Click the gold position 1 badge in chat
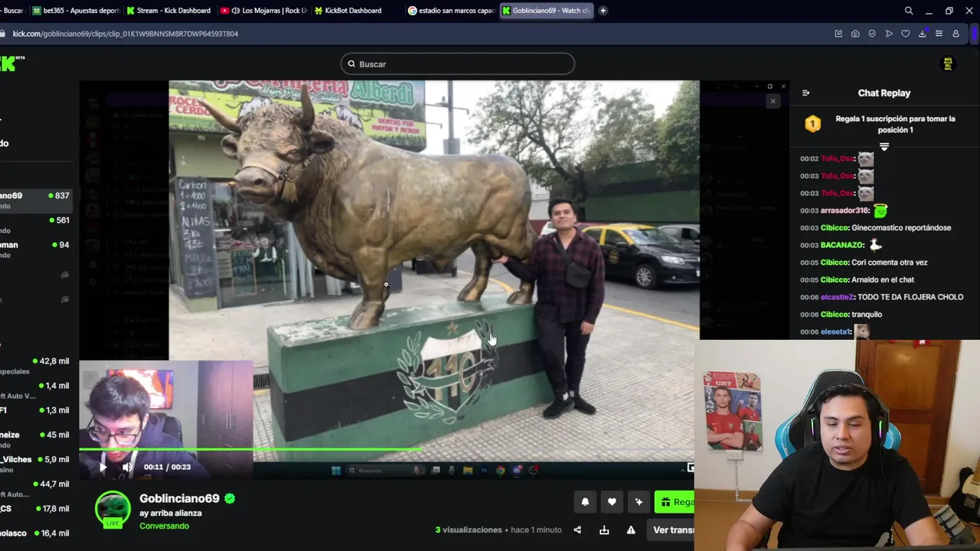 click(x=812, y=123)
